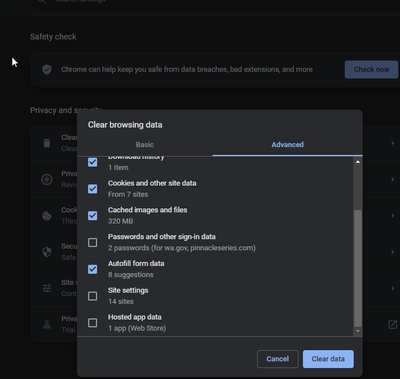400x379 pixels.
Task: Click the Security shield icon
Action: click(47, 252)
